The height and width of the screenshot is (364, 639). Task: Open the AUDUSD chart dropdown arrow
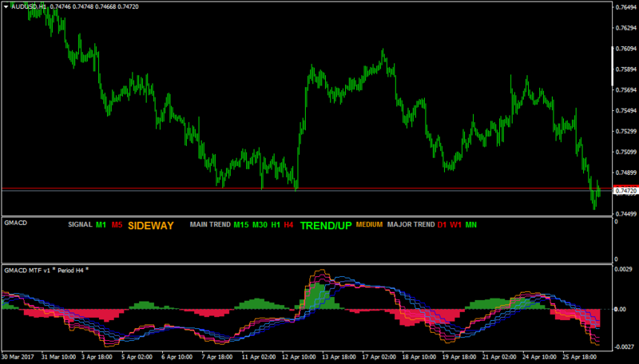point(6,7)
